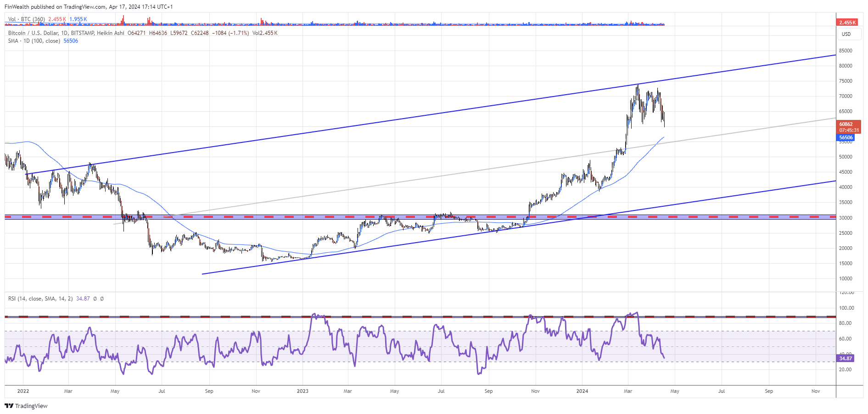The width and height of the screenshot is (868, 414).
Task: Click the 2024 label on the time axis
Action: pos(582,391)
